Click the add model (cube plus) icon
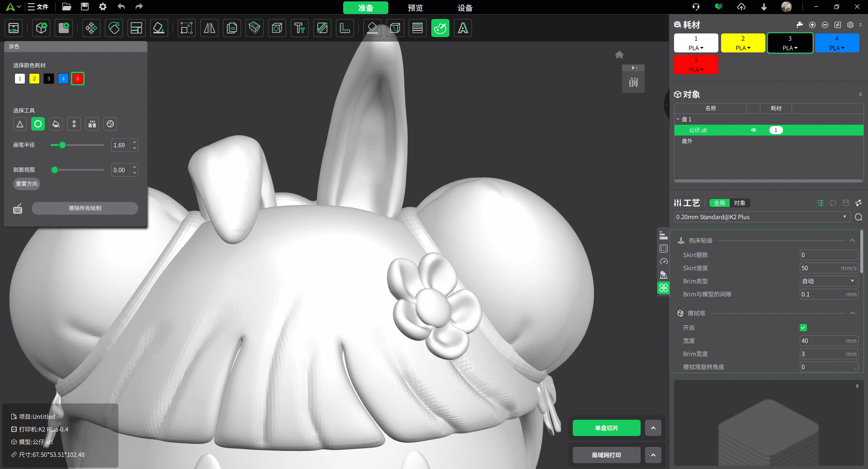The height and width of the screenshot is (469, 868). click(x=41, y=28)
